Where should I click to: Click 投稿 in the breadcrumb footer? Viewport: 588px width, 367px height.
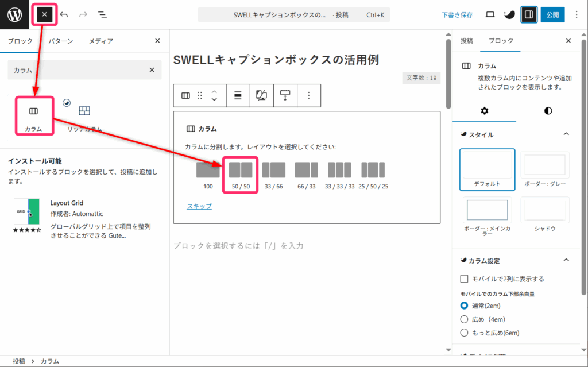(x=19, y=361)
